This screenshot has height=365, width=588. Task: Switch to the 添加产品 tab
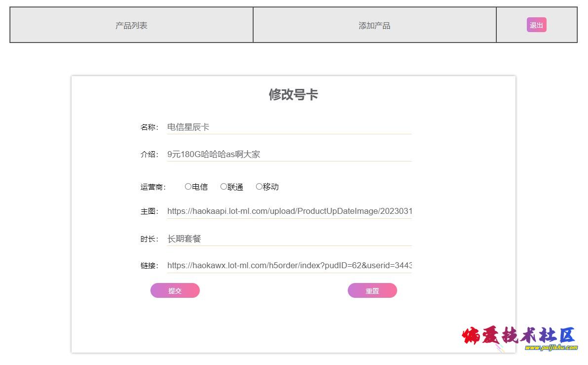tap(374, 25)
